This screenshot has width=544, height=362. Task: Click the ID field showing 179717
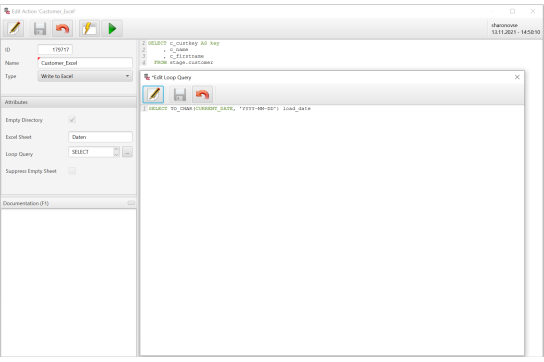click(55, 50)
